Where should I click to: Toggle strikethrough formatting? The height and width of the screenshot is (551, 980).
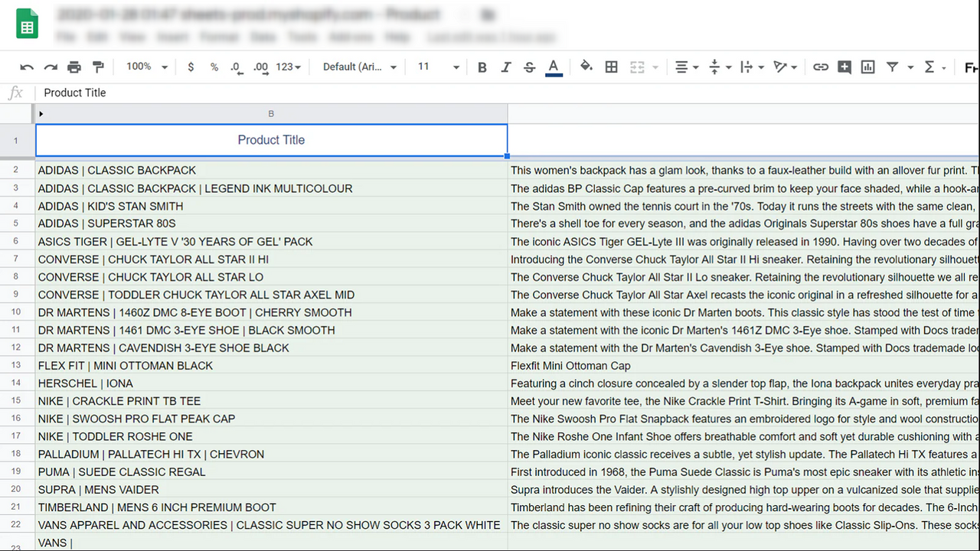point(529,67)
